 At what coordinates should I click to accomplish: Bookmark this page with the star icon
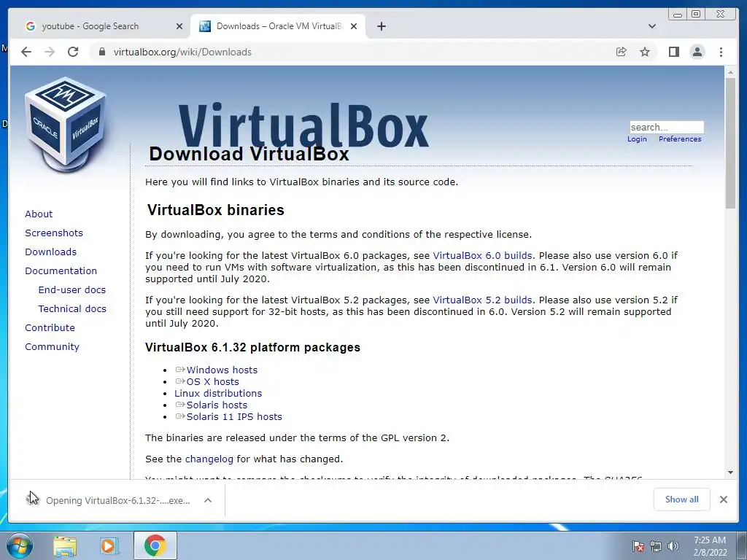click(x=645, y=52)
